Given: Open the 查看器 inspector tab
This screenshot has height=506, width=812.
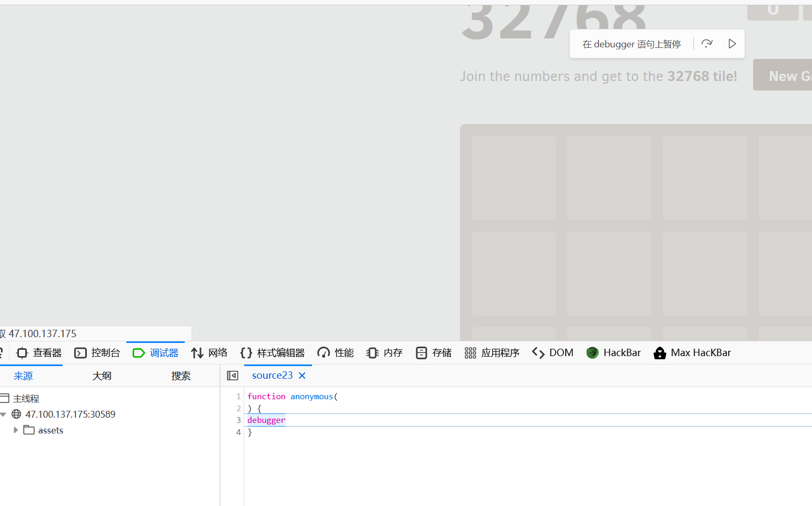Looking at the screenshot, I should pyautogui.click(x=39, y=353).
